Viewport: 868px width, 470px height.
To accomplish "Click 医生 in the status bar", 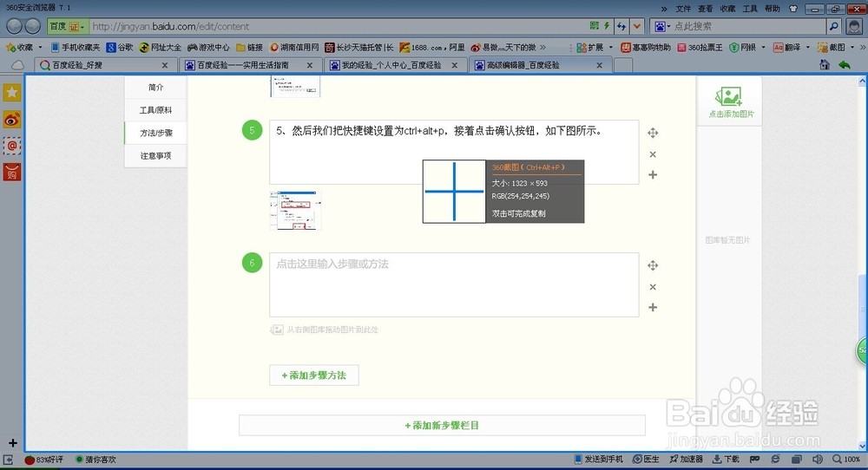I will click(x=646, y=459).
